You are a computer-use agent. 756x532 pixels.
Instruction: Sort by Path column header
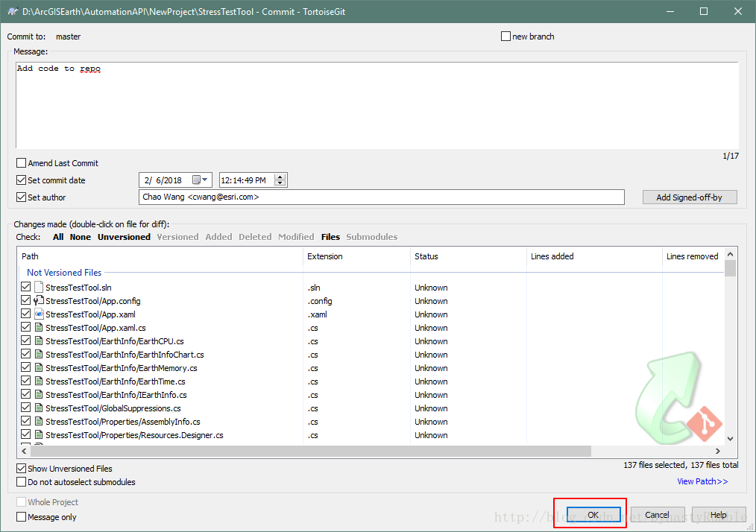point(160,256)
